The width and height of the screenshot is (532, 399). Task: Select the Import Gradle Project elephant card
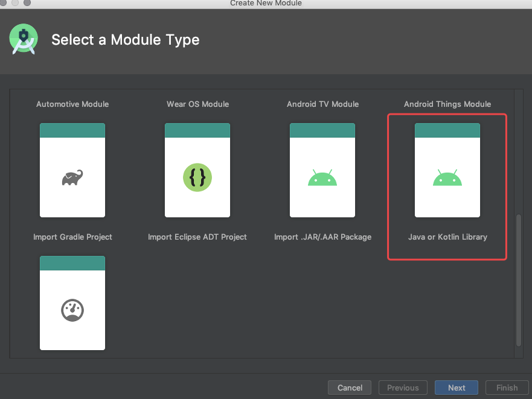click(x=72, y=170)
